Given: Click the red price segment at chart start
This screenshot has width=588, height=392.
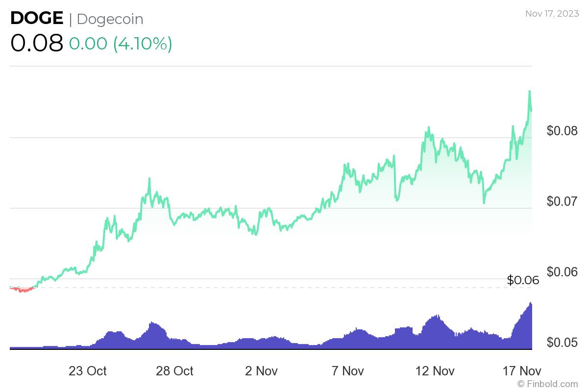Looking at the screenshot, I should click(x=22, y=290).
